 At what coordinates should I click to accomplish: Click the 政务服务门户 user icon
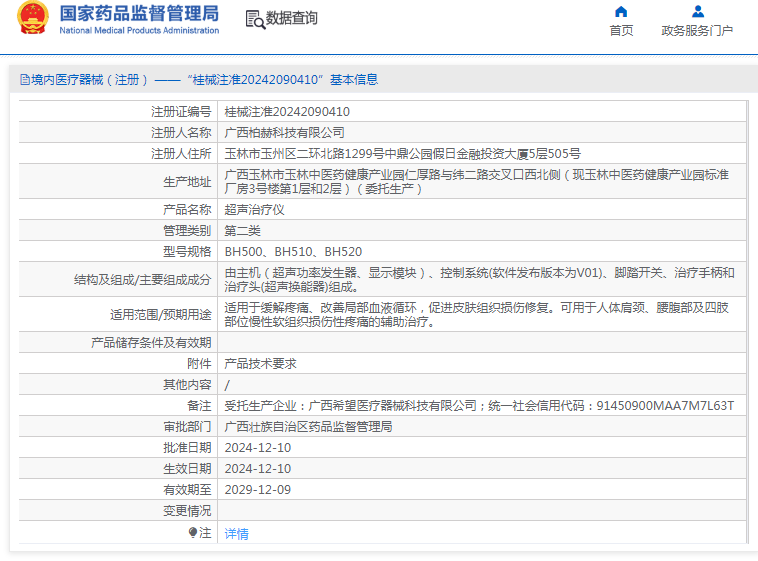[698, 12]
